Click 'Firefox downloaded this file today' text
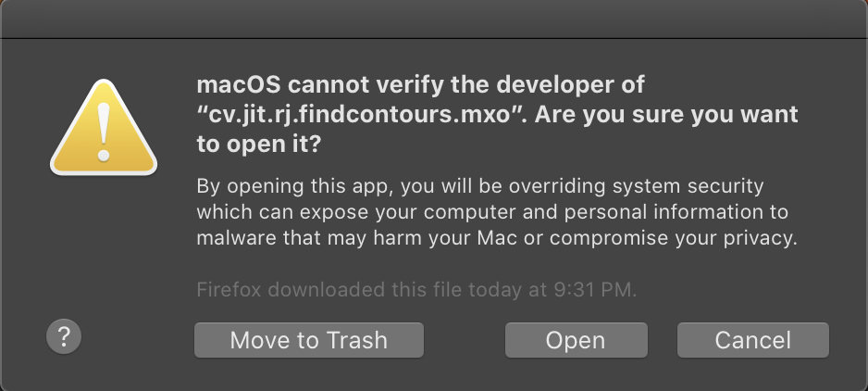This screenshot has width=868, height=391. coord(362,289)
